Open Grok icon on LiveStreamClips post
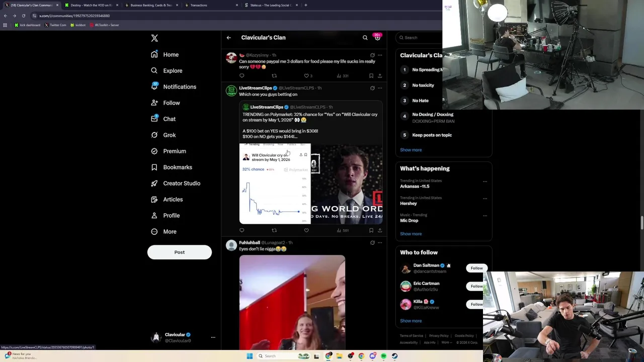This screenshot has width=644, height=362. tap(372, 88)
